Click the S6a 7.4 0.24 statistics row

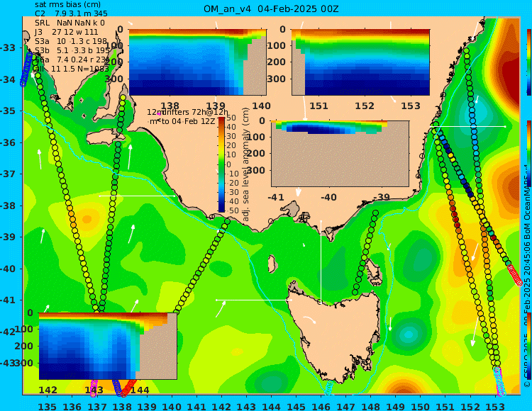coord(72,60)
